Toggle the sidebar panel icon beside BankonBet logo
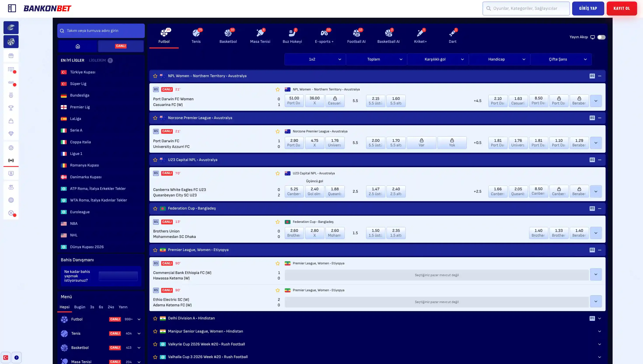This screenshot has height=364, width=643. pyautogui.click(x=12, y=8)
